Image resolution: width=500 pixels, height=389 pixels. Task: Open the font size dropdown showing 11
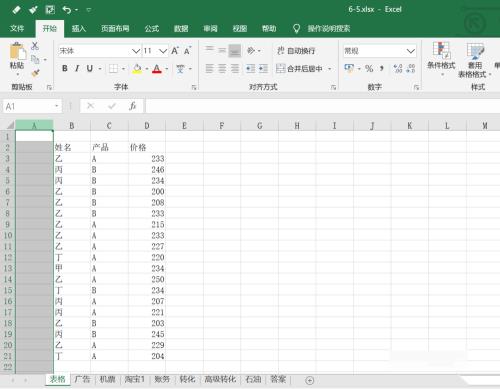tap(163, 51)
